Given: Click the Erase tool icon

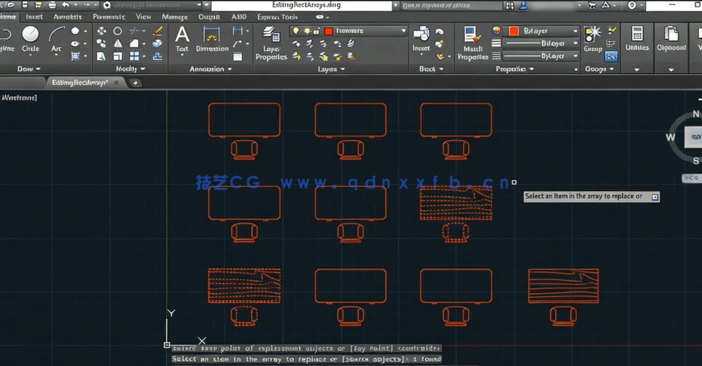Looking at the screenshot, I should pyautogui.click(x=158, y=31).
